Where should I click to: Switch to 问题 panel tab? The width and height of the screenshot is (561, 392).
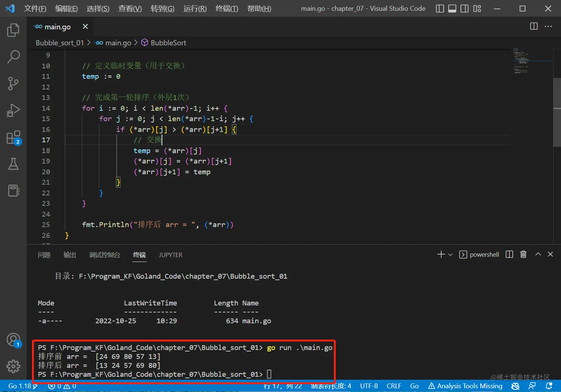tap(44, 255)
